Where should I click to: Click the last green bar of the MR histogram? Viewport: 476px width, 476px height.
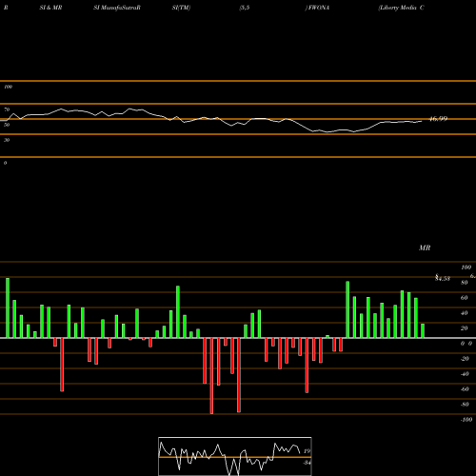pos(423,330)
